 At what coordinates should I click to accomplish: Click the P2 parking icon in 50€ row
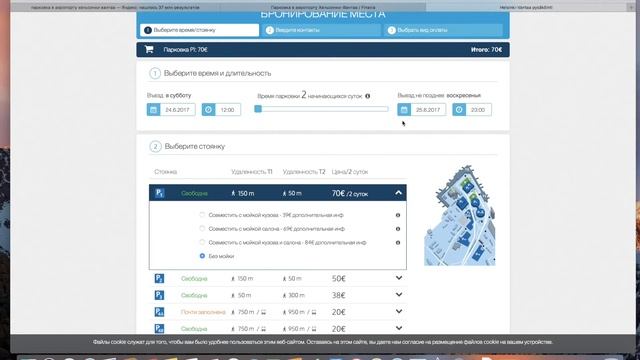click(x=159, y=279)
